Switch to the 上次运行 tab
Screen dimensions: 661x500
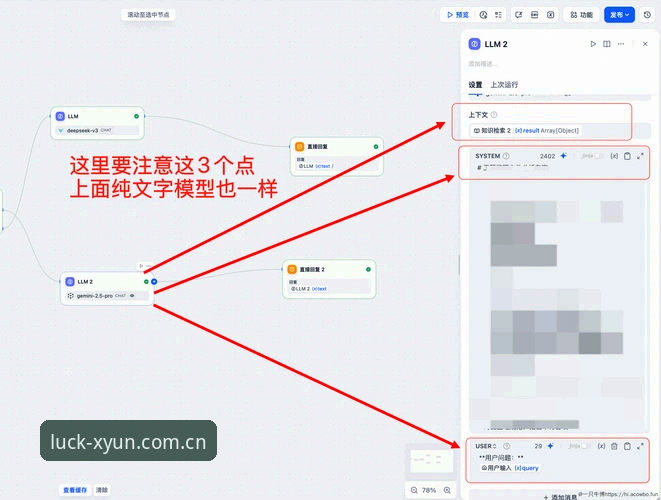click(504, 85)
